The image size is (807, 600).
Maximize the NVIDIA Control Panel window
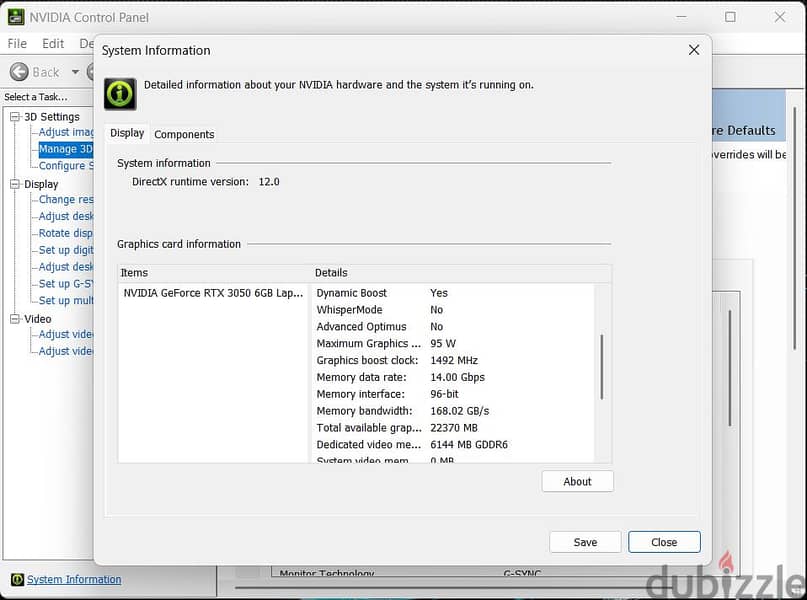click(x=730, y=17)
